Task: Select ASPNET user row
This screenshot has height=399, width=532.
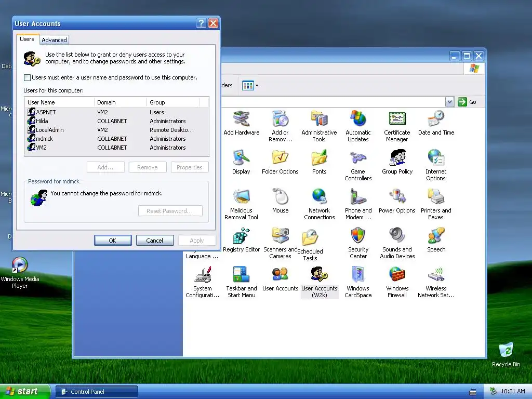Action: tap(116, 112)
